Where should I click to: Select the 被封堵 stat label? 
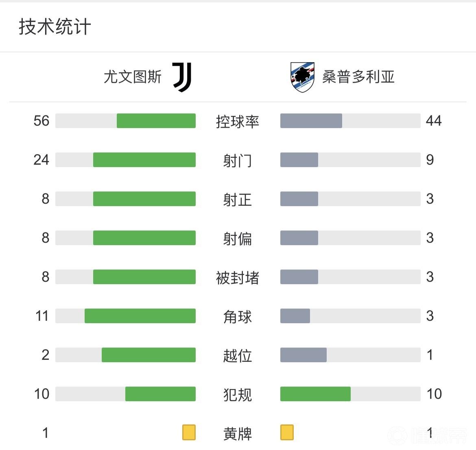(238, 278)
